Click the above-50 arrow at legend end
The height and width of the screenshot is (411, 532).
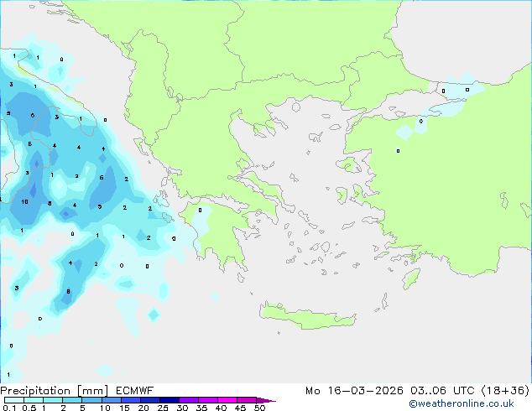coord(266,400)
